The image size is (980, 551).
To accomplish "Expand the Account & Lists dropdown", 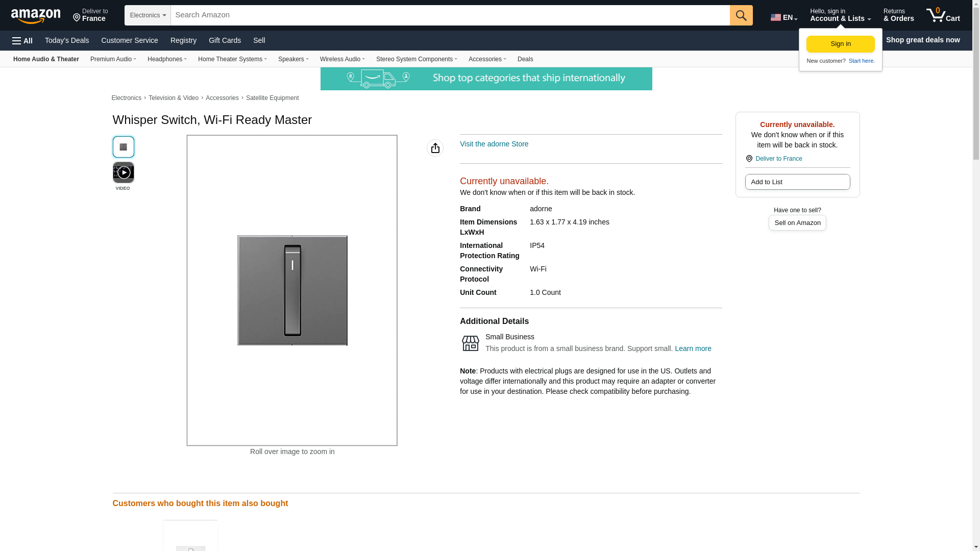I will pos(840,15).
